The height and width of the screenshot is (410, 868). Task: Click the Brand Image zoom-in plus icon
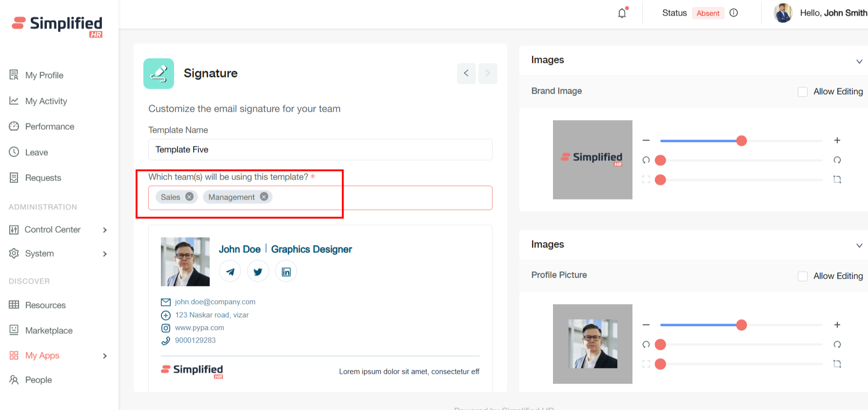(837, 141)
